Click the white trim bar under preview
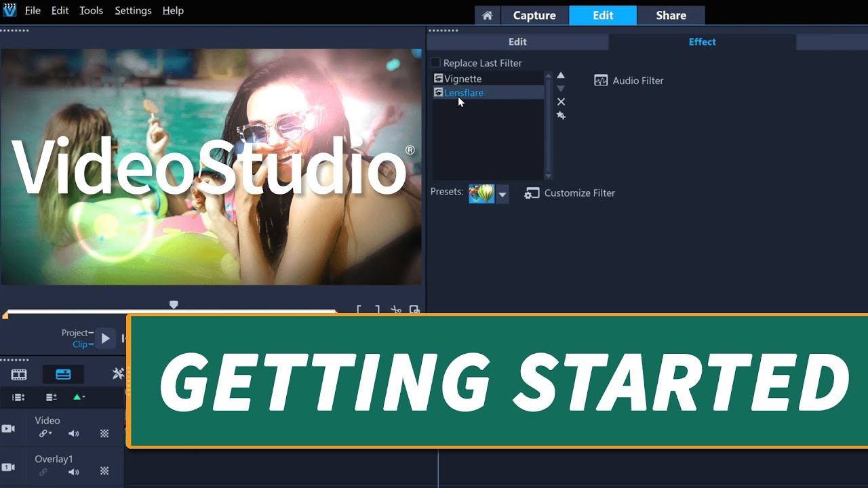 pyautogui.click(x=170, y=312)
